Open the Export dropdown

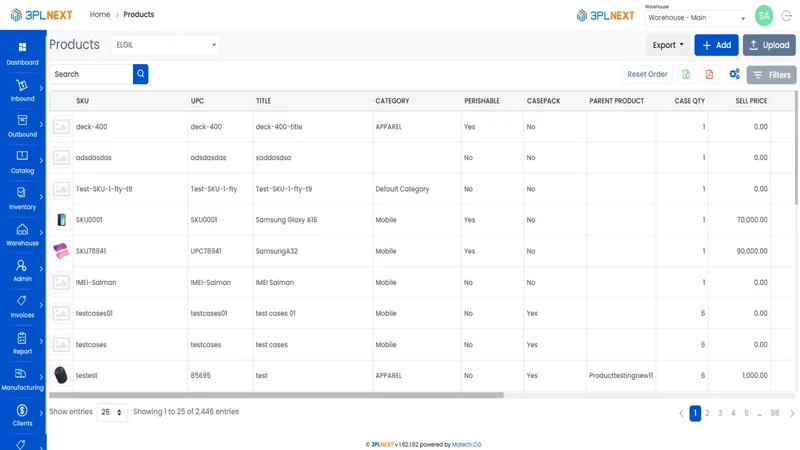pyautogui.click(x=668, y=45)
